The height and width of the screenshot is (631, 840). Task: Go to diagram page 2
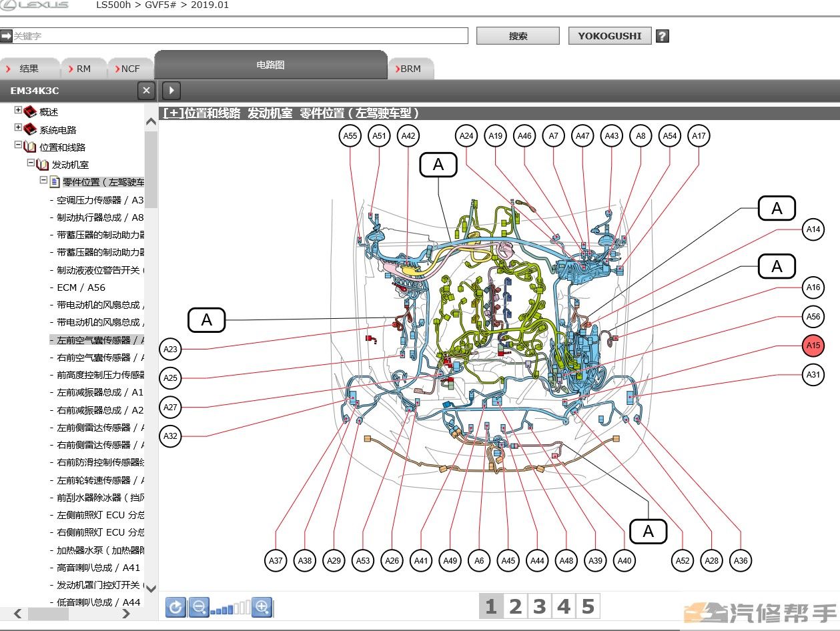point(515,606)
